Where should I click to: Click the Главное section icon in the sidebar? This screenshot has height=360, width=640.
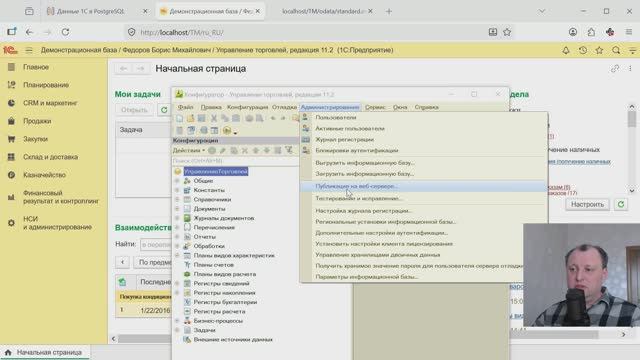(x=11, y=67)
